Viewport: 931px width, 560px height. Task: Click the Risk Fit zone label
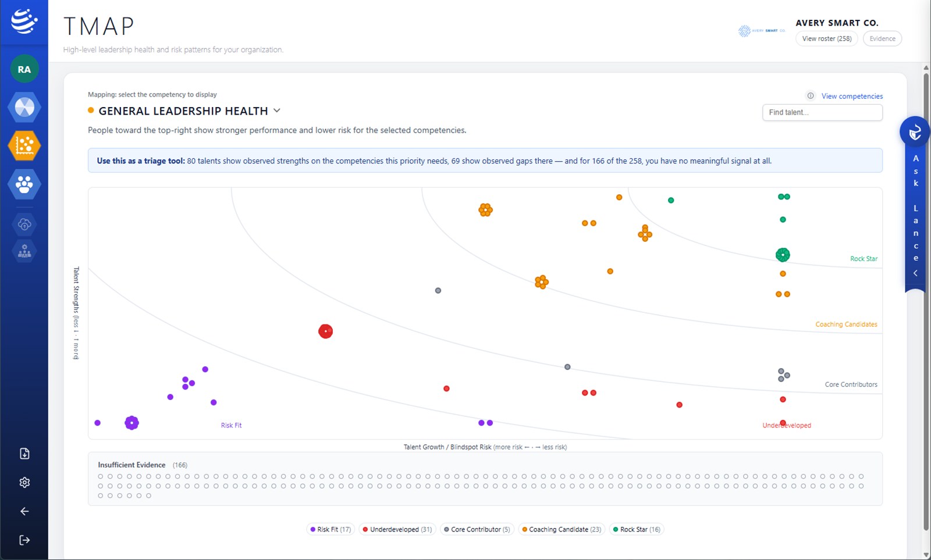pyautogui.click(x=231, y=425)
